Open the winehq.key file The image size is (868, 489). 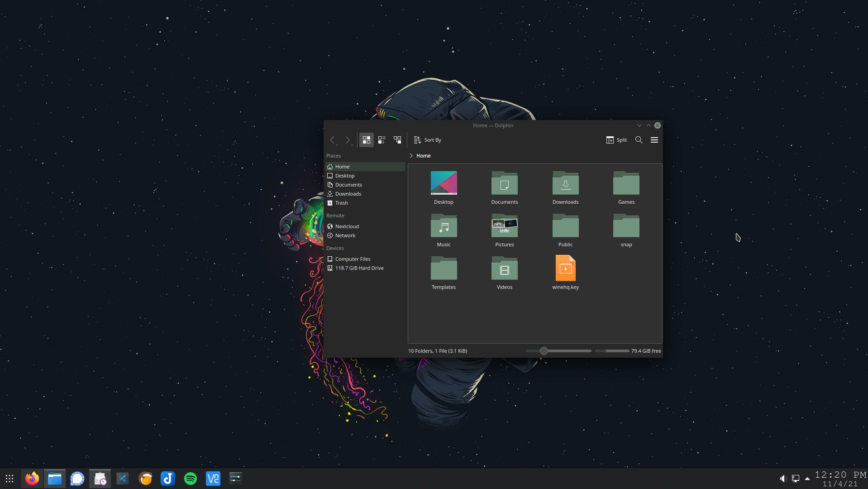(565, 268)
